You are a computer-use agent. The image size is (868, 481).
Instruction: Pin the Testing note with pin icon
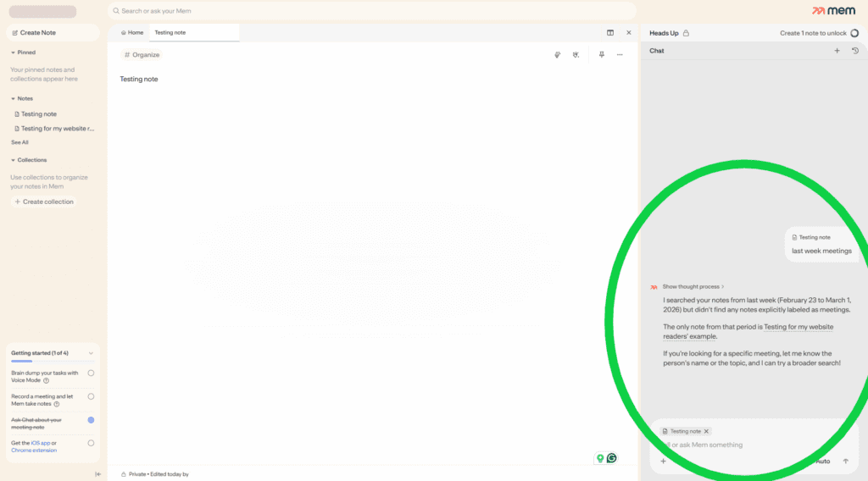point(601,55)
